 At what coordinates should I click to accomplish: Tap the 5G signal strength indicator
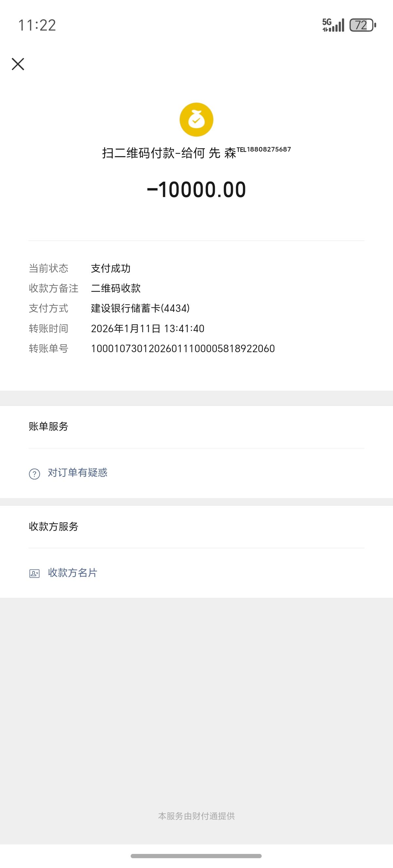click(333, 25)
